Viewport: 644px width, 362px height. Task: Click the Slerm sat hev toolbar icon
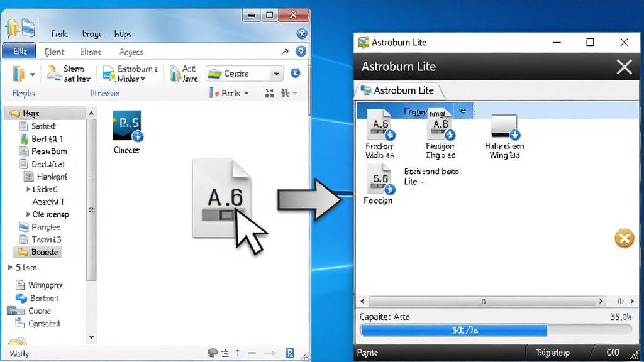53,73
